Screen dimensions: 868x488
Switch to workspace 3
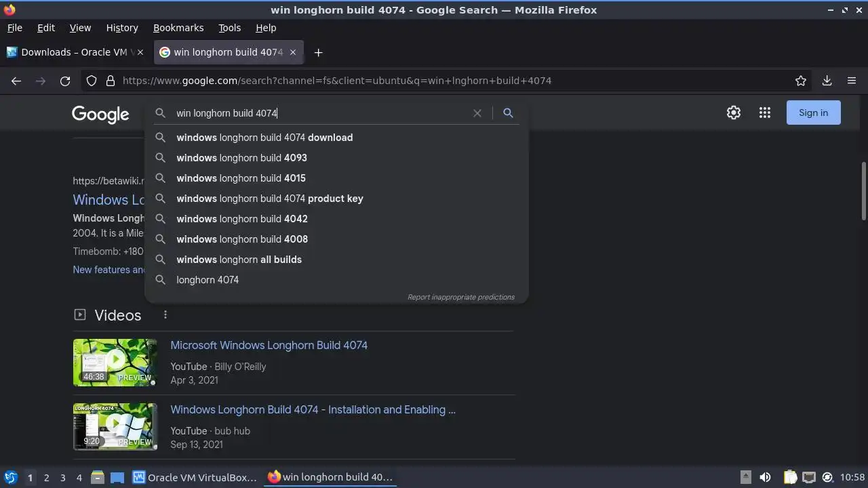coord(62,477)
